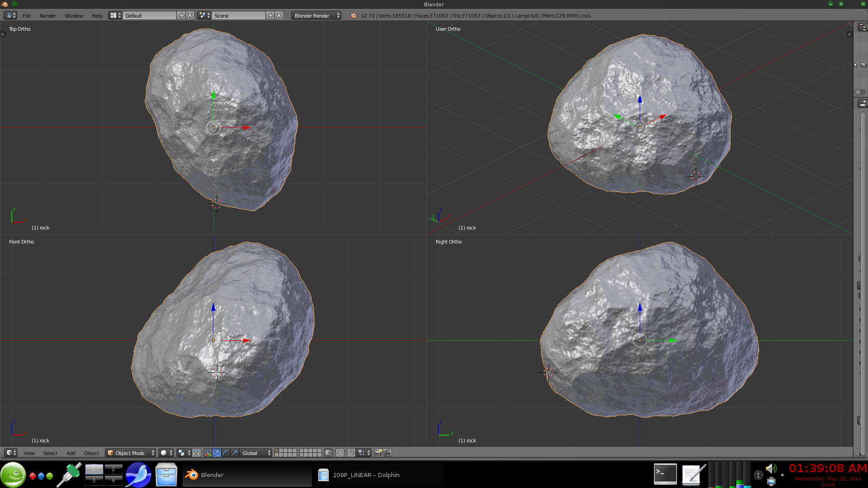
Task: Switch to virtual desktop 4
Action: coord(113,480)
